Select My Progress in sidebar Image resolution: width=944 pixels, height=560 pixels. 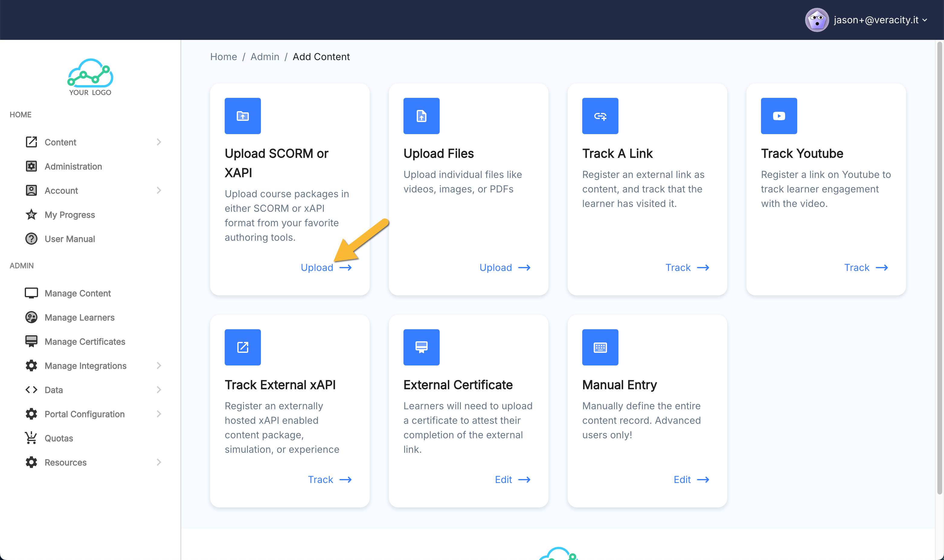point(69,215)
